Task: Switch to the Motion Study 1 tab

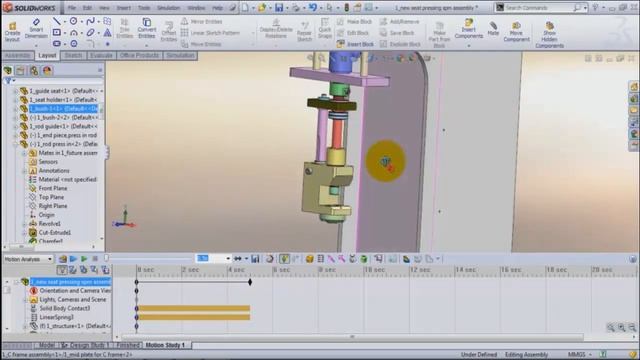Action: click(x=165, y=345)
